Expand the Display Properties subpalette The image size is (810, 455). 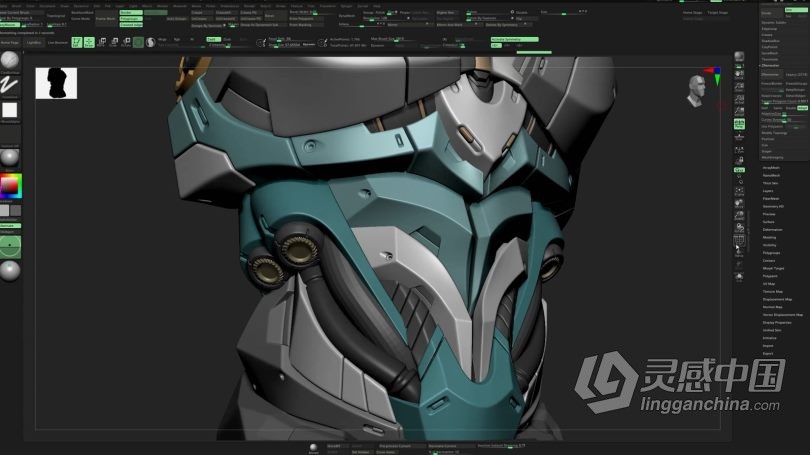pyautogui.click(x=777, y=323)
